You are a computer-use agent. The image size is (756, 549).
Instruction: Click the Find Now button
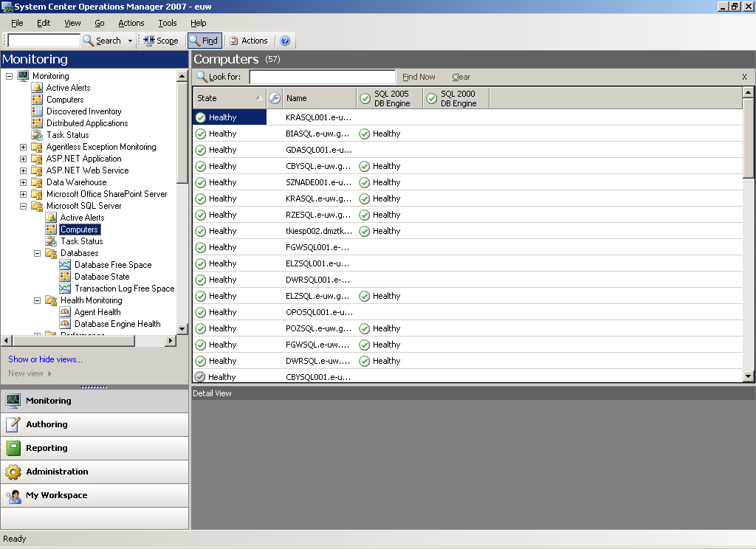(x=419, y=77)
